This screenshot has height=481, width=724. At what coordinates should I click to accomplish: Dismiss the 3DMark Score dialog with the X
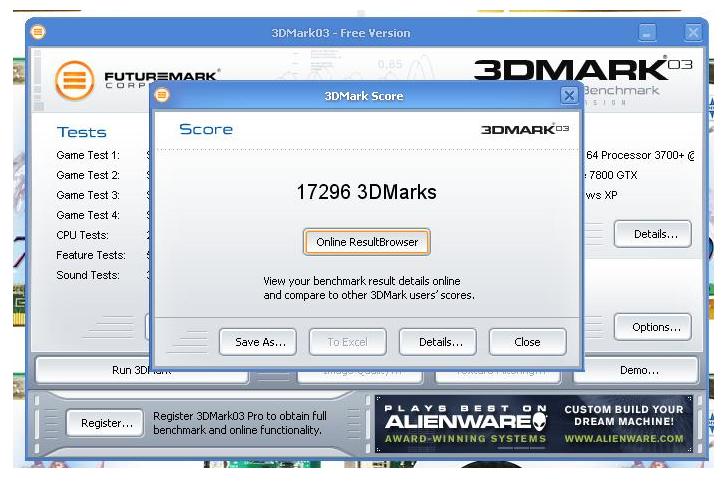(569, 96)
